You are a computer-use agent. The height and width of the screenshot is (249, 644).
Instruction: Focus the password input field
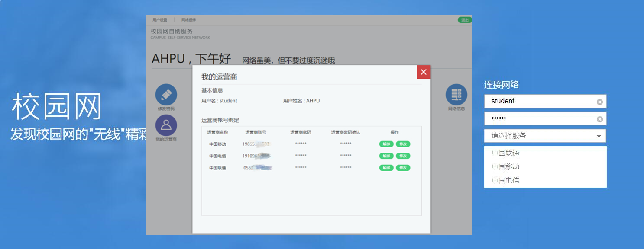point(539,119)
